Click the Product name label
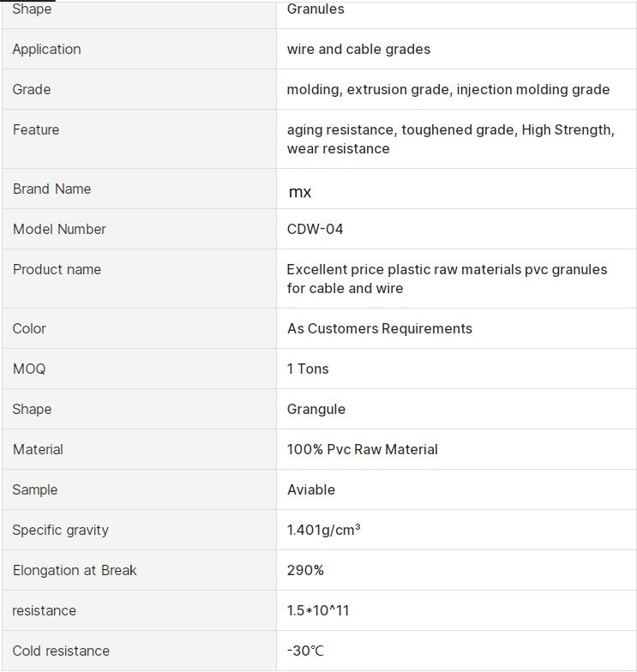Screen dimensions: 637x672 [x=57, y=270]
